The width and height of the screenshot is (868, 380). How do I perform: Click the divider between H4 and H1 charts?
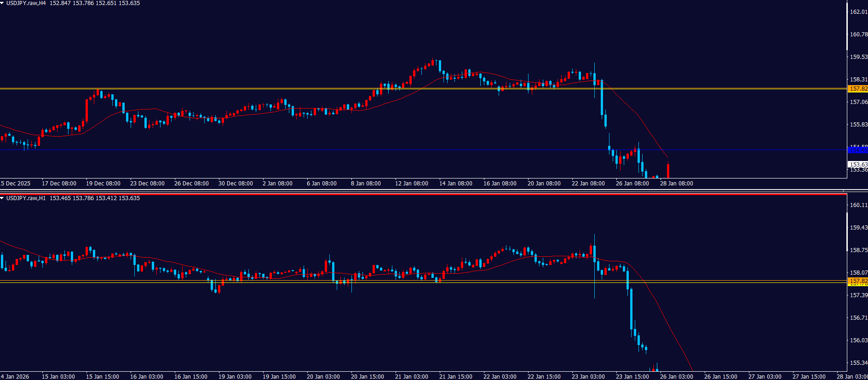414,190
